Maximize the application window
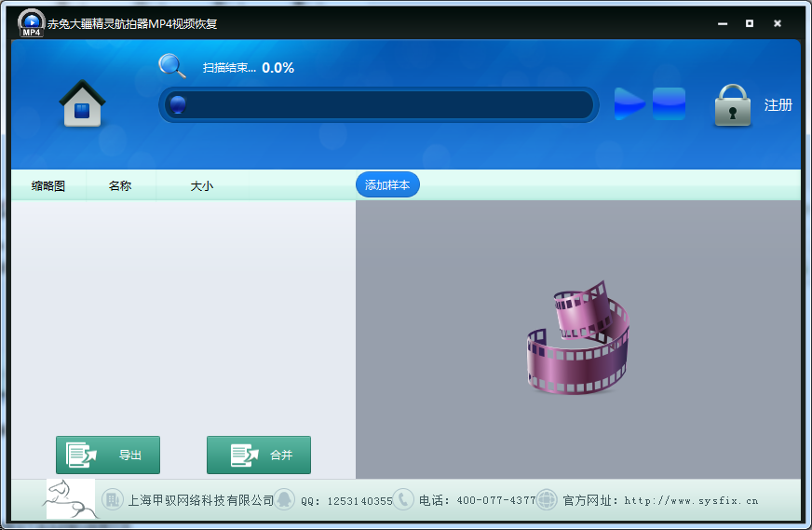 click(750, 23)
